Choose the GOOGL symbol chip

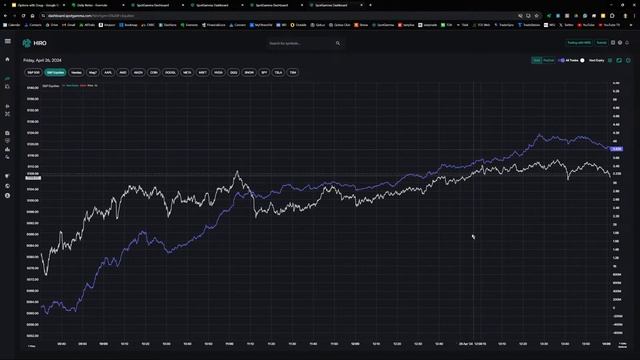(x=170, y=73)
